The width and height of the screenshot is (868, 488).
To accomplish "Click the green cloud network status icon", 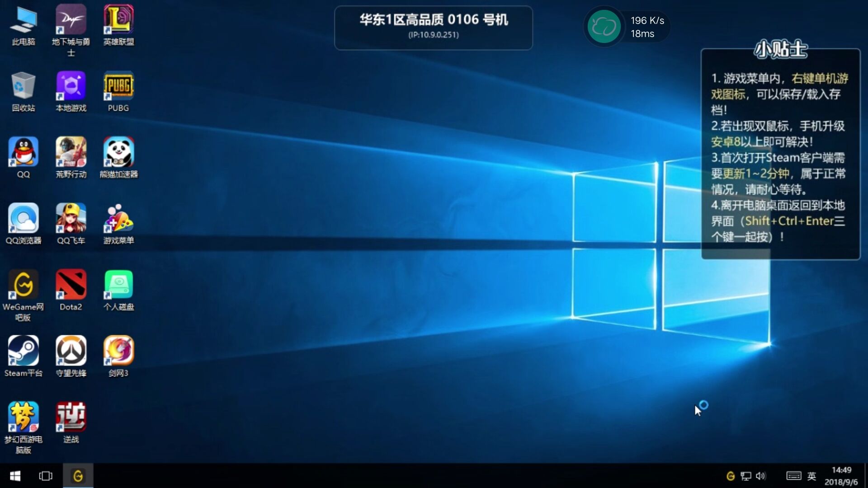I will point(604,27).
